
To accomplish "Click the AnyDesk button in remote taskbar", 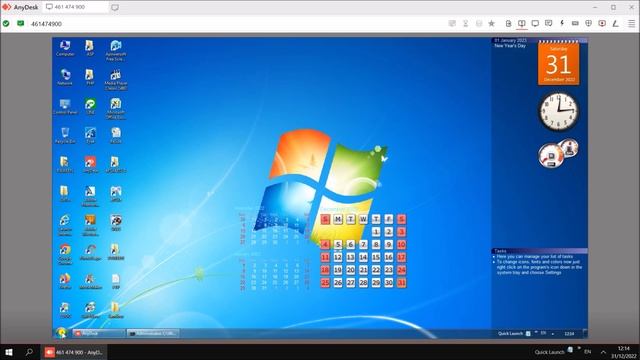I will coord(99,333).
